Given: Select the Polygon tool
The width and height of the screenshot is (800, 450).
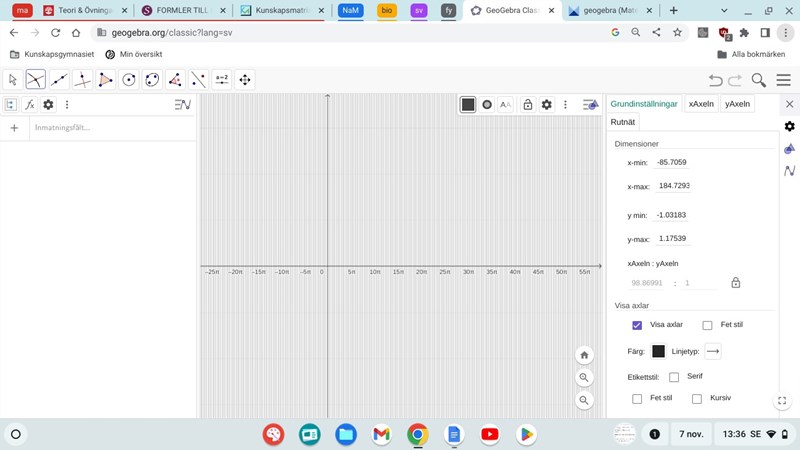Looking at the screenshot, I should pos(106,80).
